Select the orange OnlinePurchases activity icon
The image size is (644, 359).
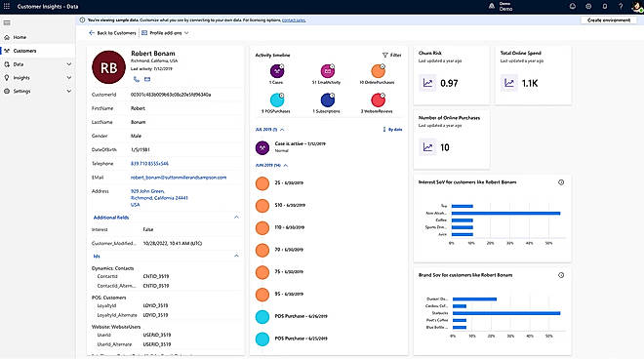378,71
